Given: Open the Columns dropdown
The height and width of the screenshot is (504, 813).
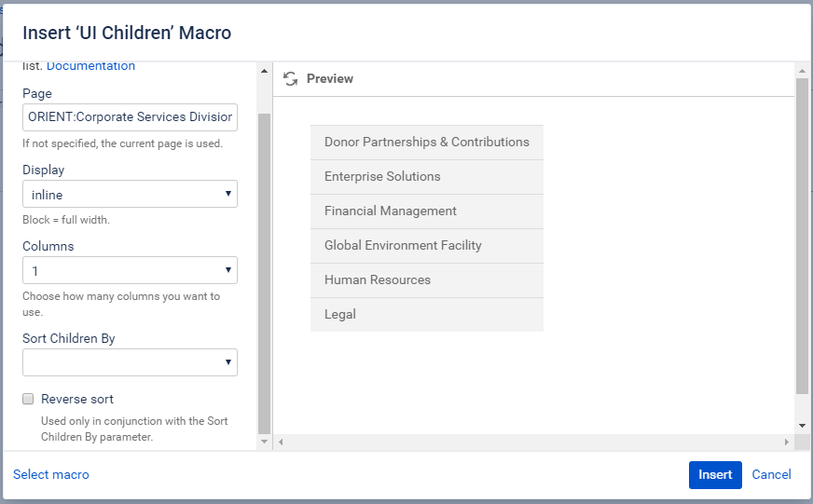Looking at the screenshot, I should [x=131, y=270].
